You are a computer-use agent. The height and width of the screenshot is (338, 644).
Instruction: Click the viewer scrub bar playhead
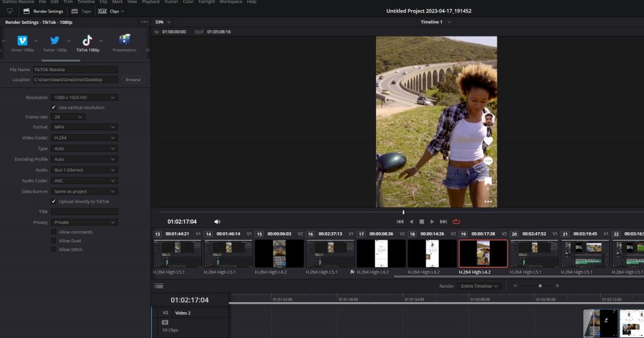point(403,212)
